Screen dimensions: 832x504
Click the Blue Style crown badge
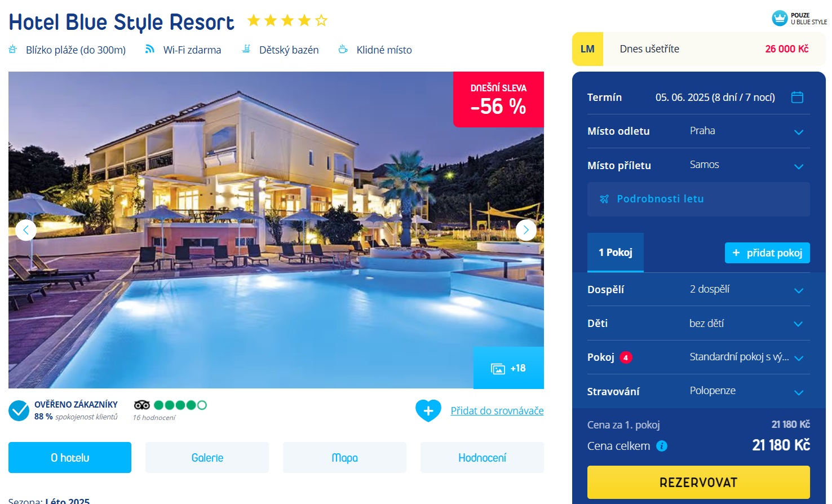pyautogui.click(x=780, y=18)
